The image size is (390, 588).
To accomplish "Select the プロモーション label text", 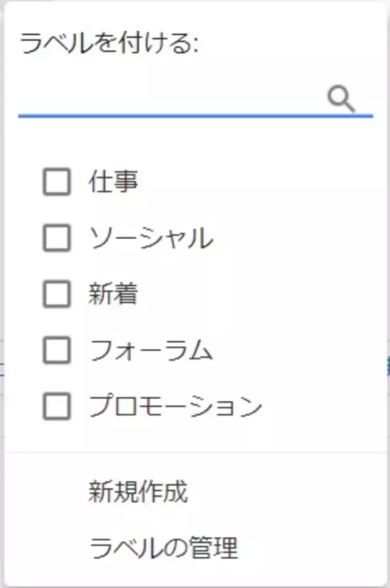I will 175,407.
